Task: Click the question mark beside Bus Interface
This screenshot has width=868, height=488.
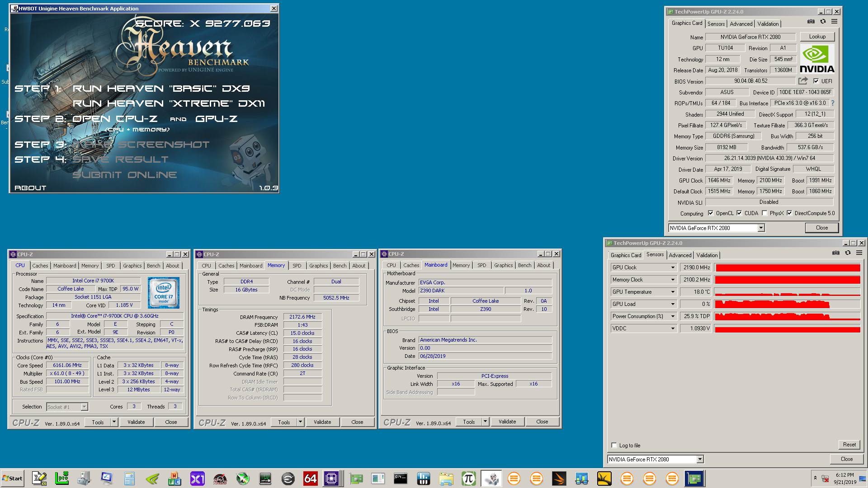Action: pyautogui.click(x=832, y=103)
